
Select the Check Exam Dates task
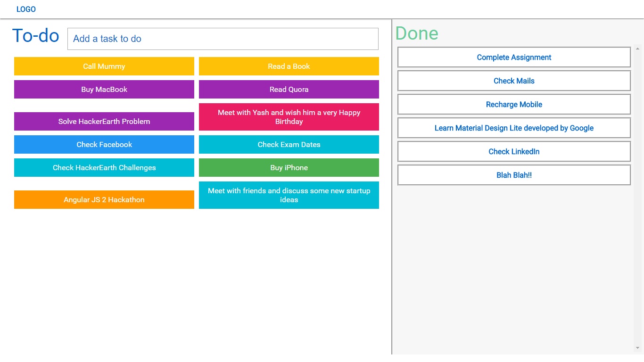289,145
